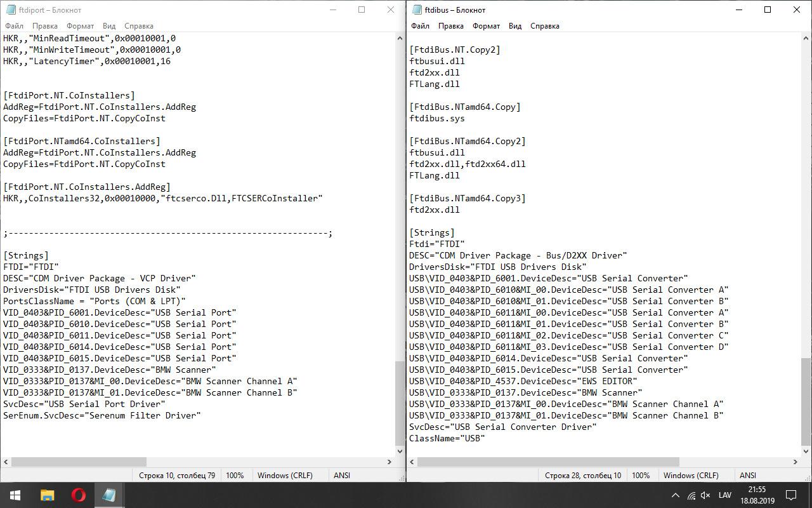This screenshot has height=508, width=812.
Task: Click the [Strings] line in ftdiport
Action: [26, 255]
